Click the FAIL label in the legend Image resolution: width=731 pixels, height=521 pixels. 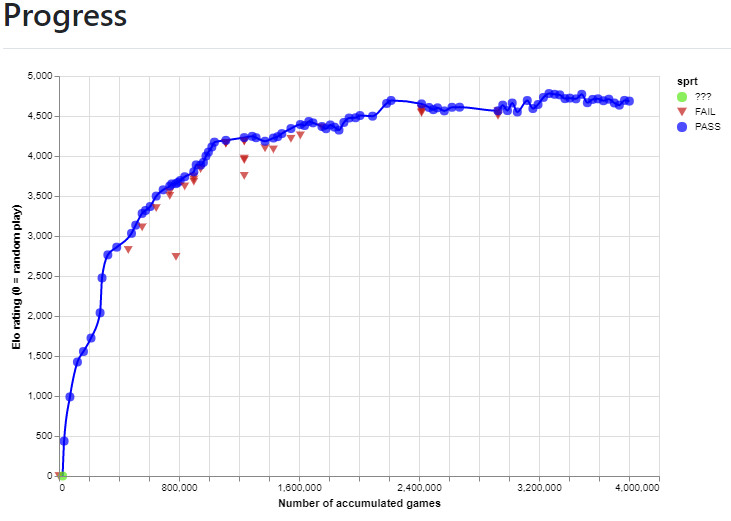[705, 112]
